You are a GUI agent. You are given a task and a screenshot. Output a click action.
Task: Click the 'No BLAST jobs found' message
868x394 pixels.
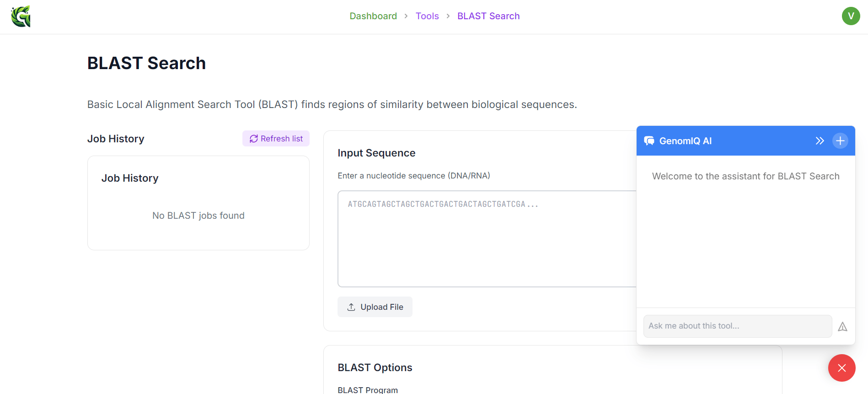pos(198,216)
